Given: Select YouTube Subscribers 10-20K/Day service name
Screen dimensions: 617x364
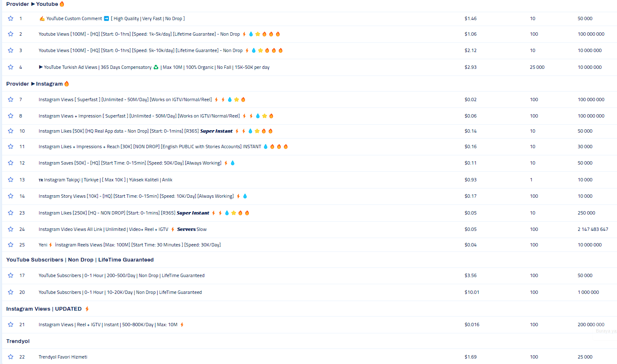Looking at the screenshot, I should click(120, 292).
